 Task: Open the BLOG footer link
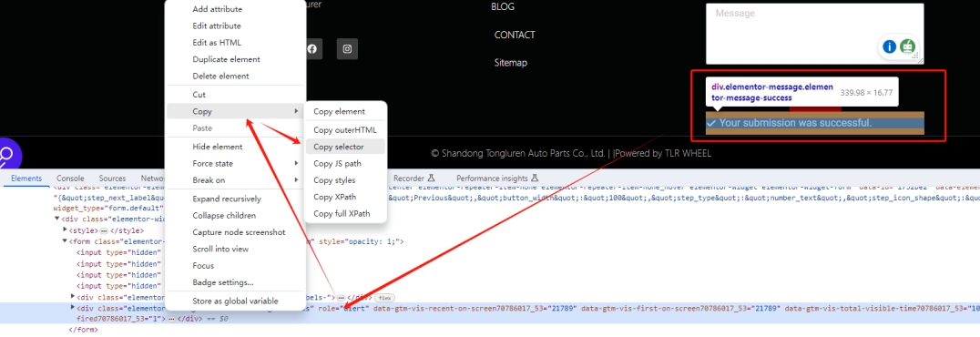coord(503,7)
